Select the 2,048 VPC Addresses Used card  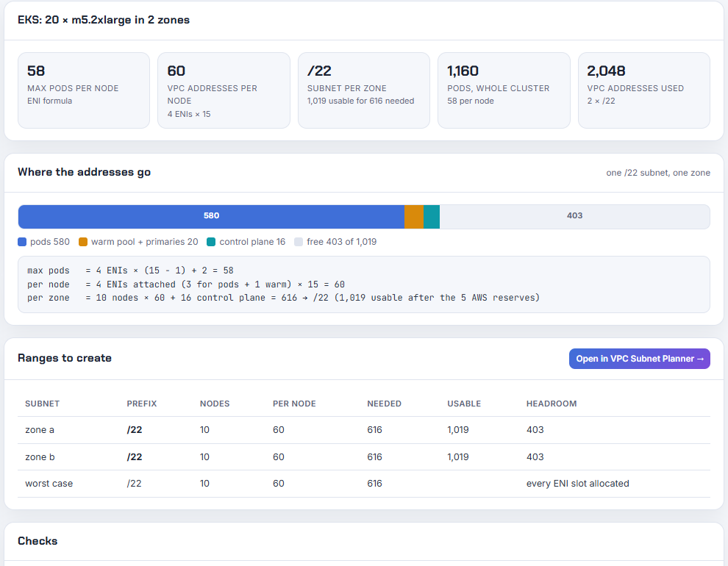pos(644,90)
